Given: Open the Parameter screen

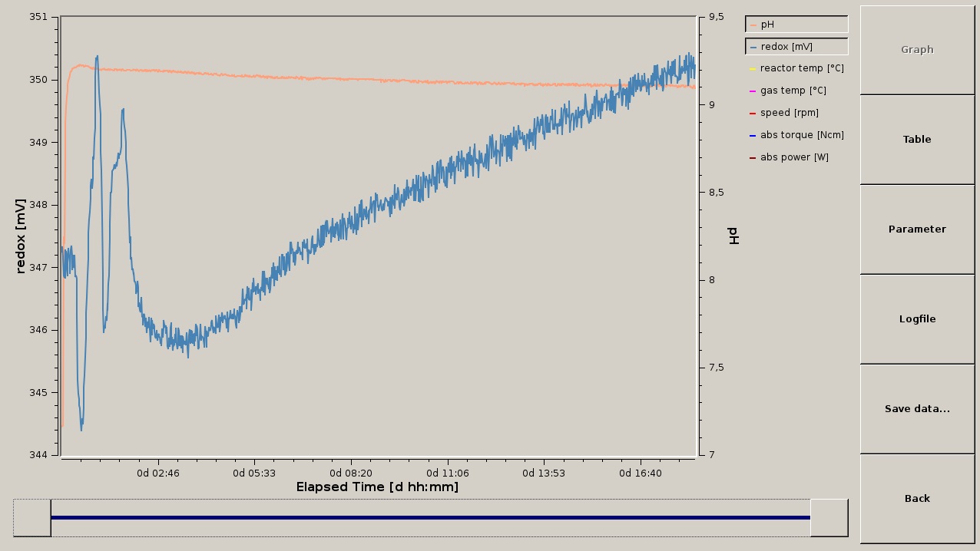Looking at the screenshot, I should pos(916,229).
